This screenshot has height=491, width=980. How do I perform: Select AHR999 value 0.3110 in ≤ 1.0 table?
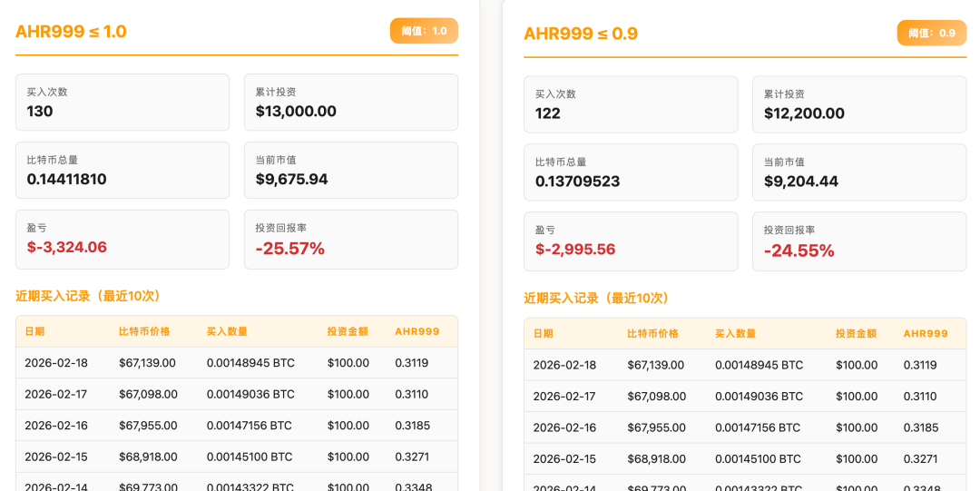tap(411, 394)
